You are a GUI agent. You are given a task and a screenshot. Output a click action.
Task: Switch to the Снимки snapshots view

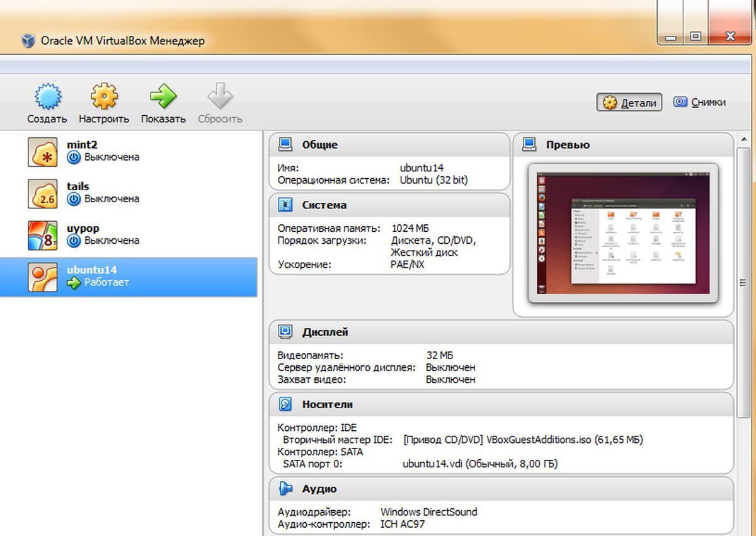[x=699, y=102]
